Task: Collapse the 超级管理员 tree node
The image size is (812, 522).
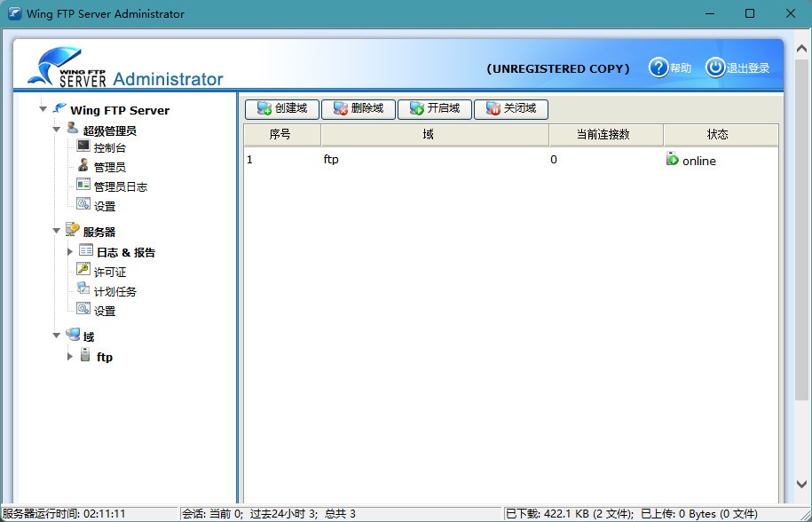Action: tap(57, 129)
